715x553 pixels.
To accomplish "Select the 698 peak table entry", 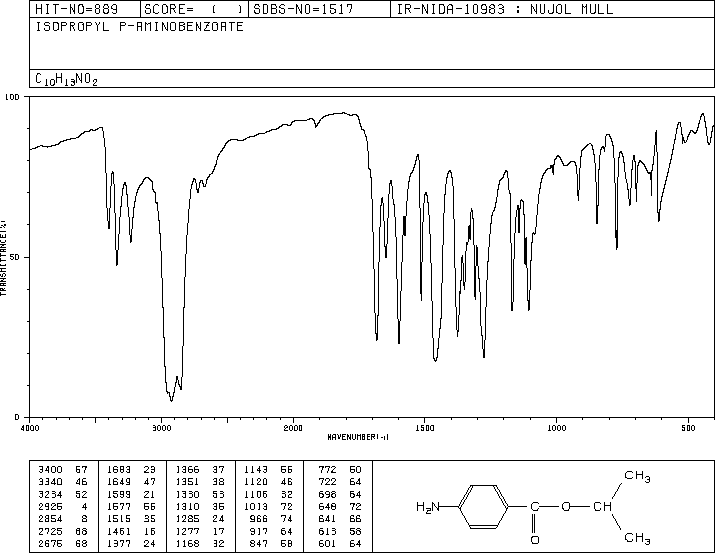I will (340, 494).
